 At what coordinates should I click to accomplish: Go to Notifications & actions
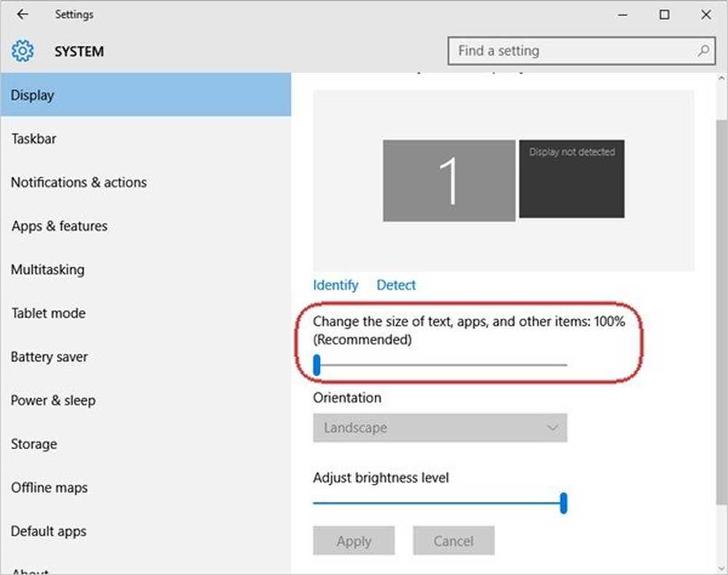click(79, 182)
